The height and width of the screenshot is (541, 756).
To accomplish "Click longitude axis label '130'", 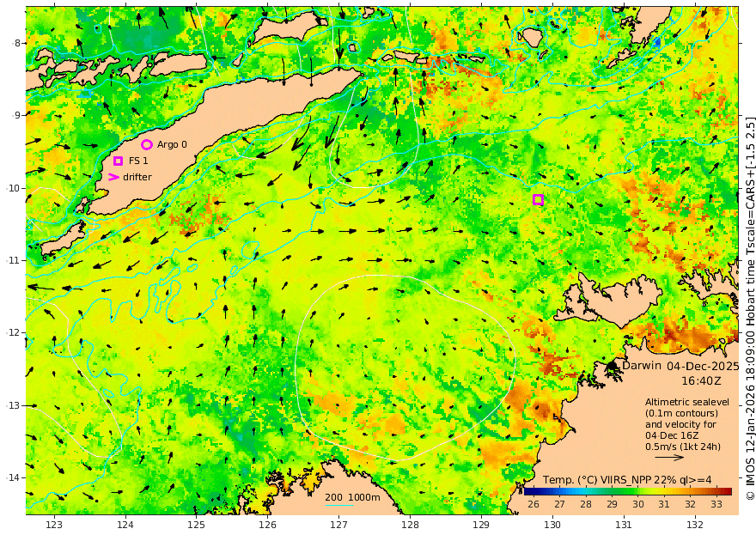I will [x=552, y=525].
